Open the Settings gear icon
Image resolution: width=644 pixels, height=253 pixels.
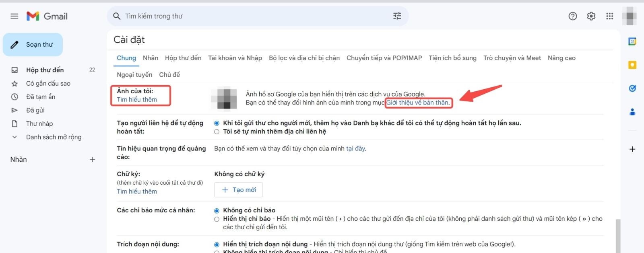(591, 16)
